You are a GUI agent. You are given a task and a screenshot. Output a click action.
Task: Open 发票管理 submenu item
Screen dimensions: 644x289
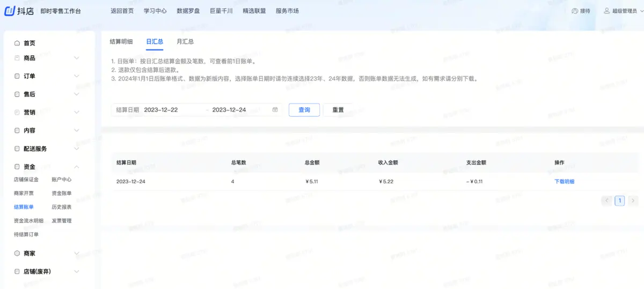[62, 220]
